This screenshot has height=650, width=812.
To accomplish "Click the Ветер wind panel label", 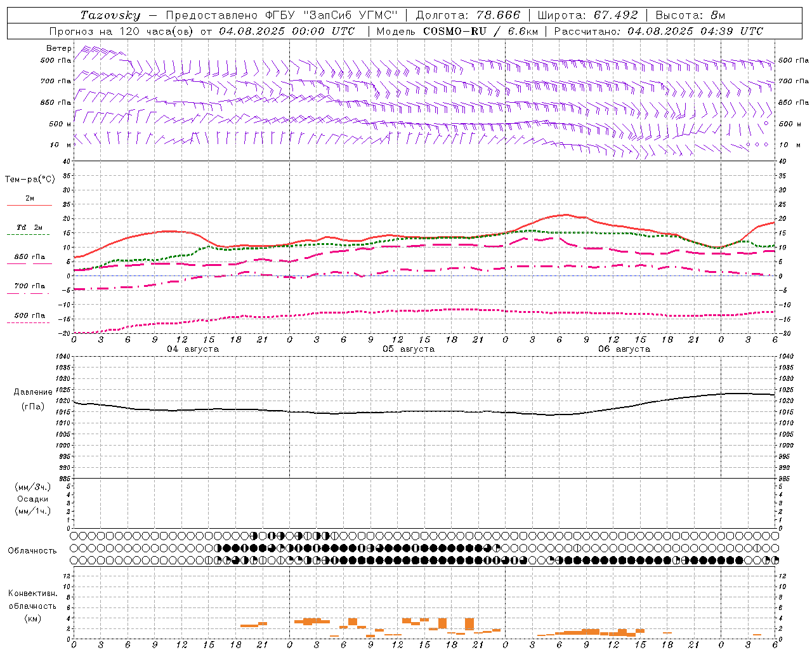I will click(59, 48).
